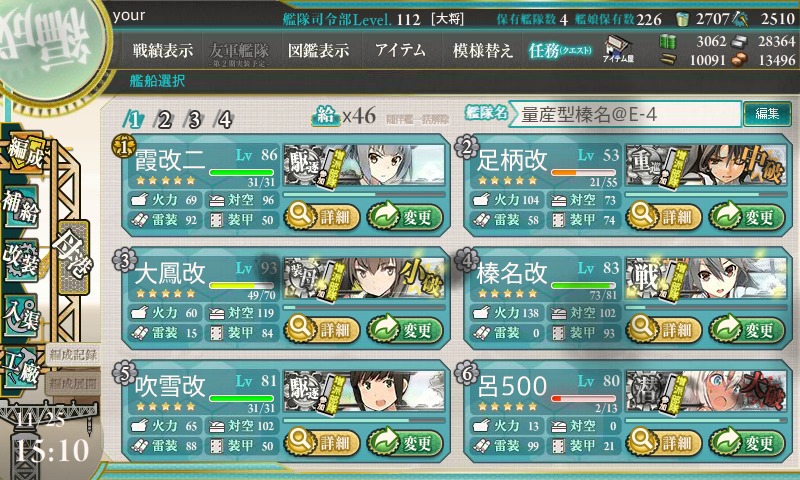Click 変更 change for 呂500
Image resolution: width=800 pixels, height=480 pixels.
[746, 442]
